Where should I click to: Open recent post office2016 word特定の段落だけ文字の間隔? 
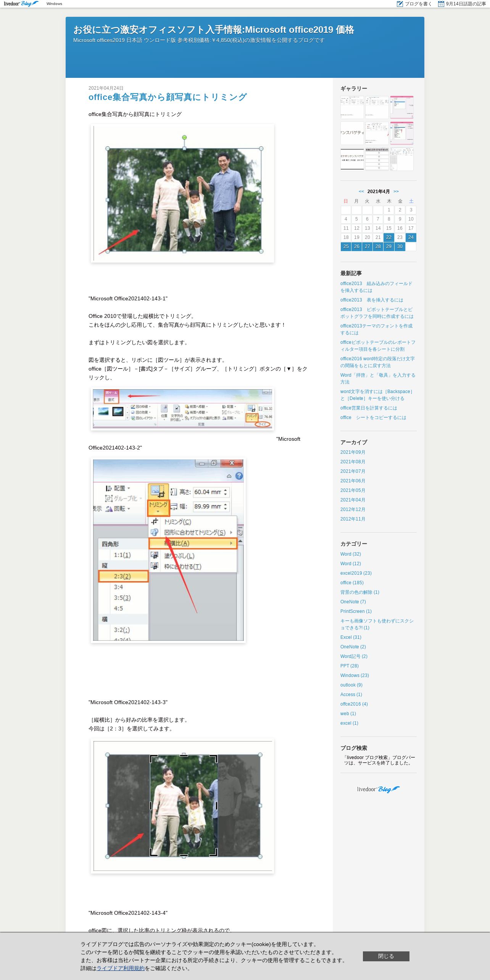[377, 362]
